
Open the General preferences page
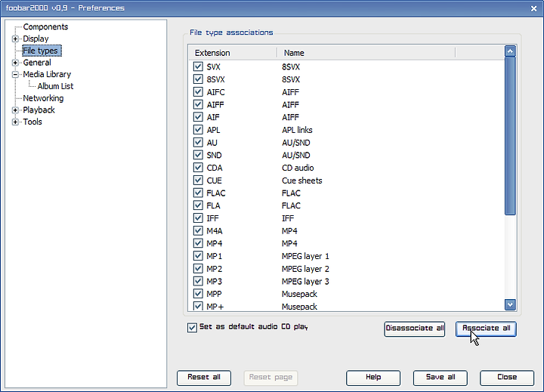37,63
